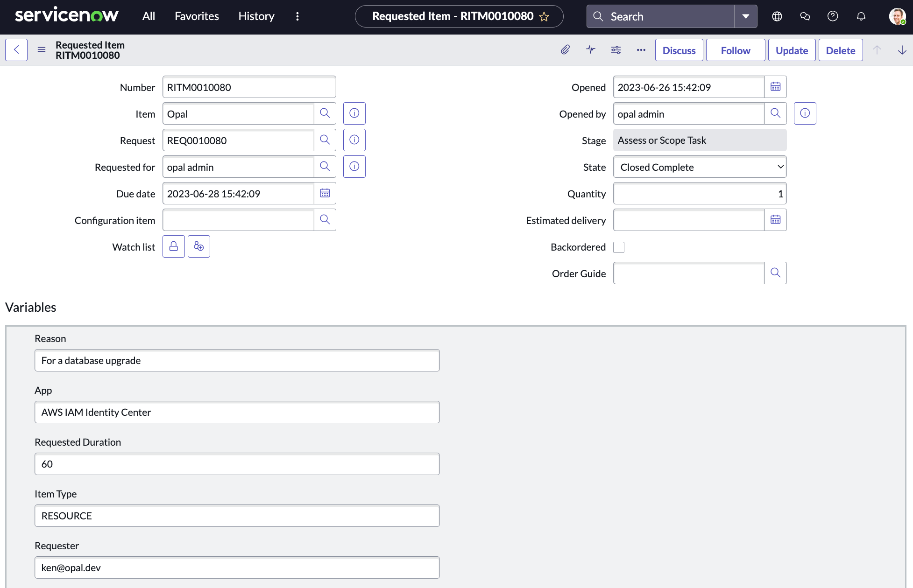Open the activity stream icon
913x588 pixels.
click(591, 50)
